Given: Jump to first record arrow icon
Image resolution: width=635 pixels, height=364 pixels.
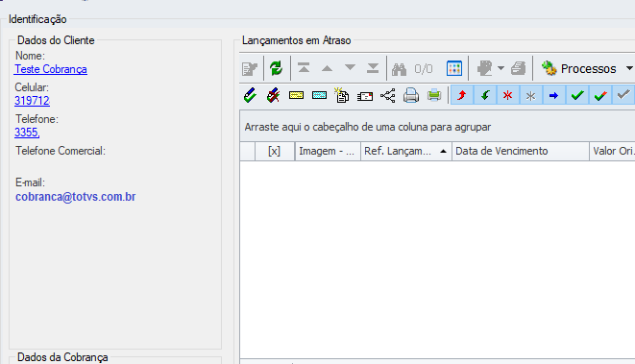Looking at the screenshot, I should pyautogui.click(x=304, y=68).
